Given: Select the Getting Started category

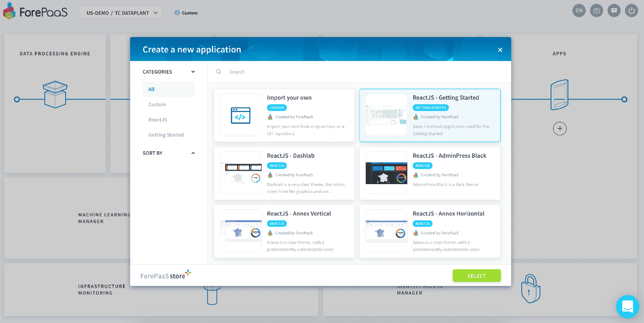Looking at the screenshot, I should coord(166,135).
